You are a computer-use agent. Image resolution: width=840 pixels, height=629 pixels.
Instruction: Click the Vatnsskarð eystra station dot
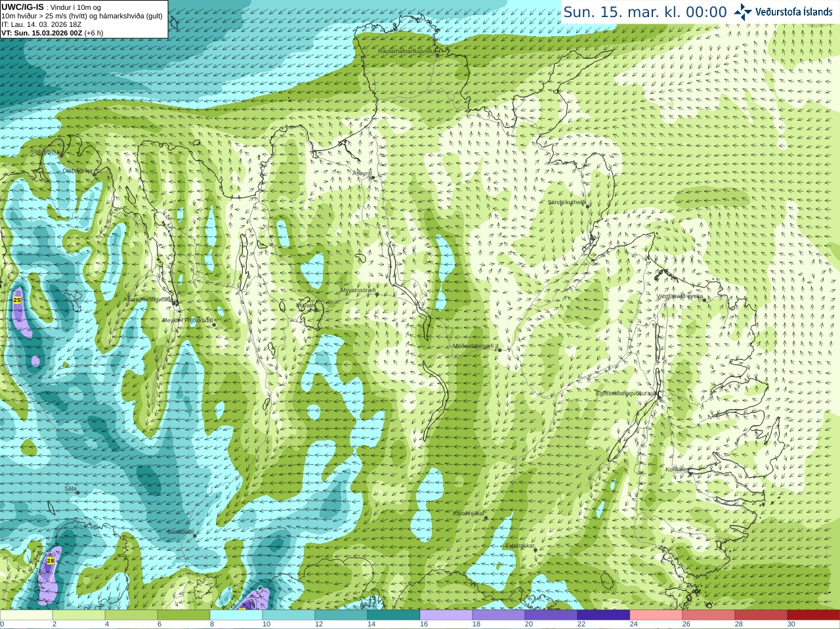tap(705, 300)
